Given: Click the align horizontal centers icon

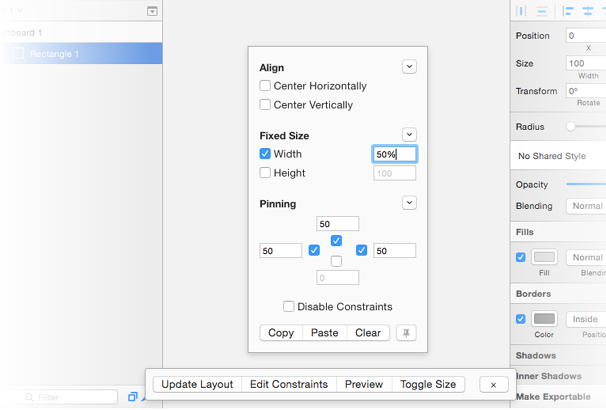Looking at the screenshot, I should [x=587, y=11].
